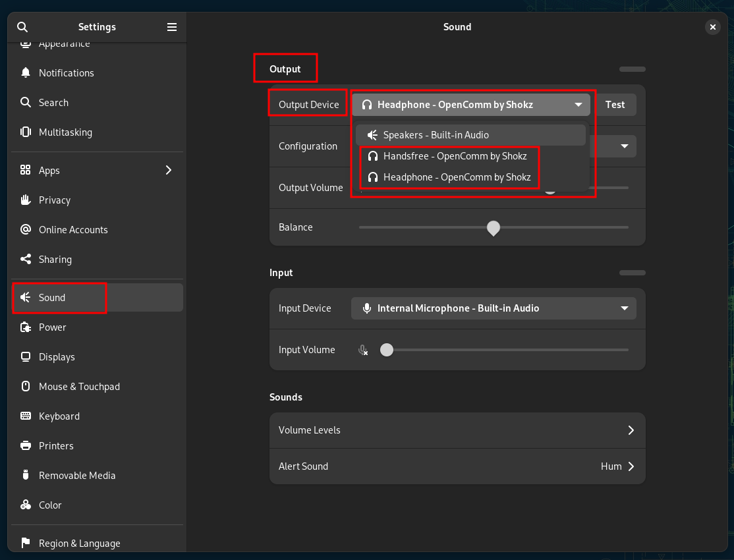Image resolution: width=734 pixels, height=560 pixels.
Task: Click the Notifications bell icon in sidebar
Action: click(26, 72)
